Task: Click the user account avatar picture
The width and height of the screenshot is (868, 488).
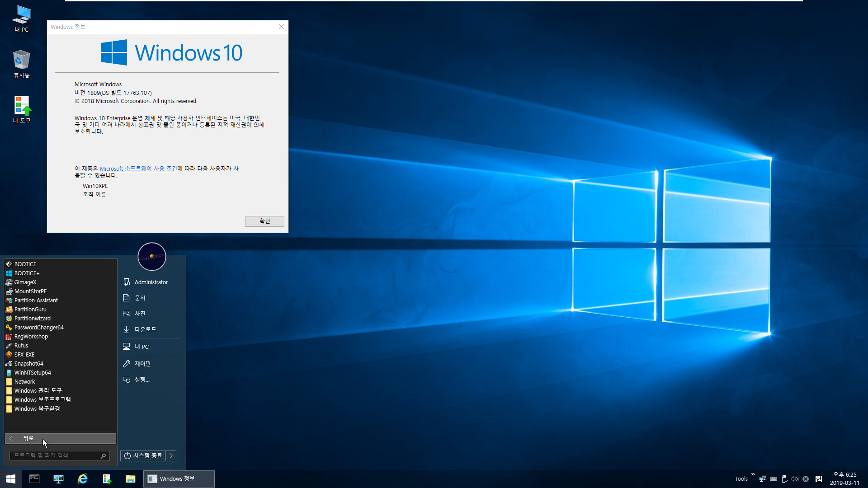Action: pyautogui.click(x=152, y=257)
